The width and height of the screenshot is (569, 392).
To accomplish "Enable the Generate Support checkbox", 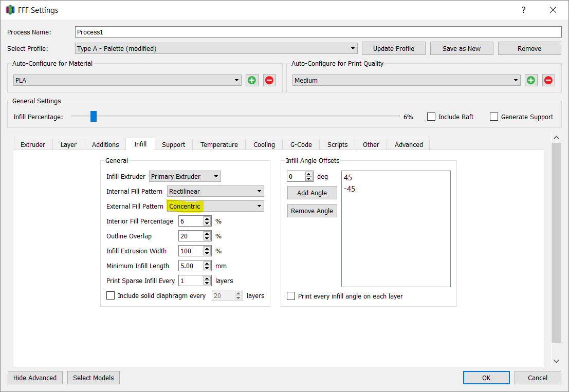I will [494, 117].
